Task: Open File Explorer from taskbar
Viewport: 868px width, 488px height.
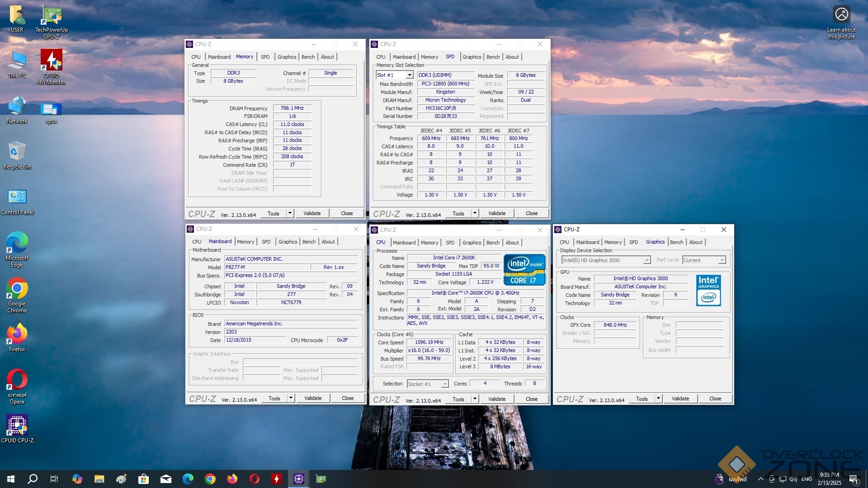Action: [x=99, y=479]
